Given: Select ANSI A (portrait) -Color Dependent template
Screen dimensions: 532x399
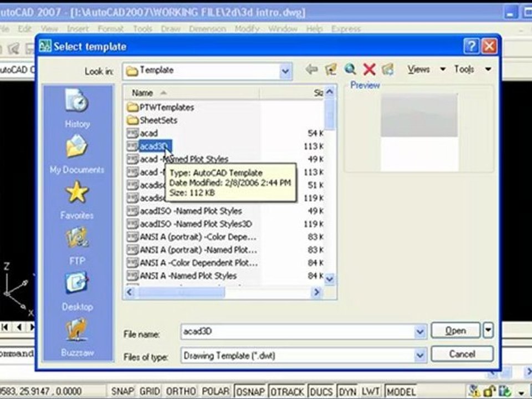Looking at the screenshot, I should pyautogui.click(x=192, y=237).
